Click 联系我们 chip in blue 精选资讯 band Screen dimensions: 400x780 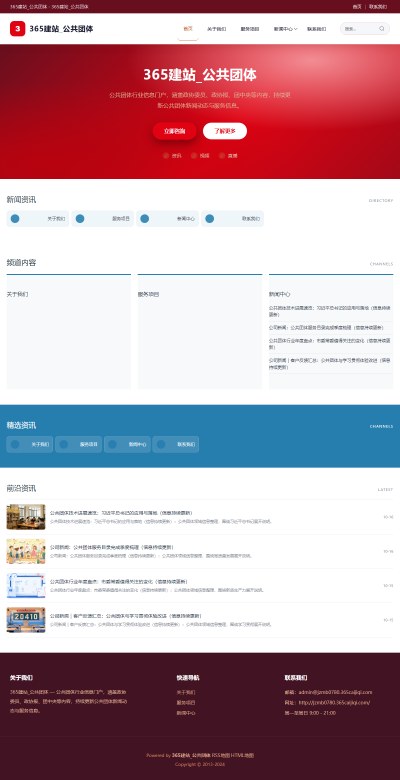point(176,444)
